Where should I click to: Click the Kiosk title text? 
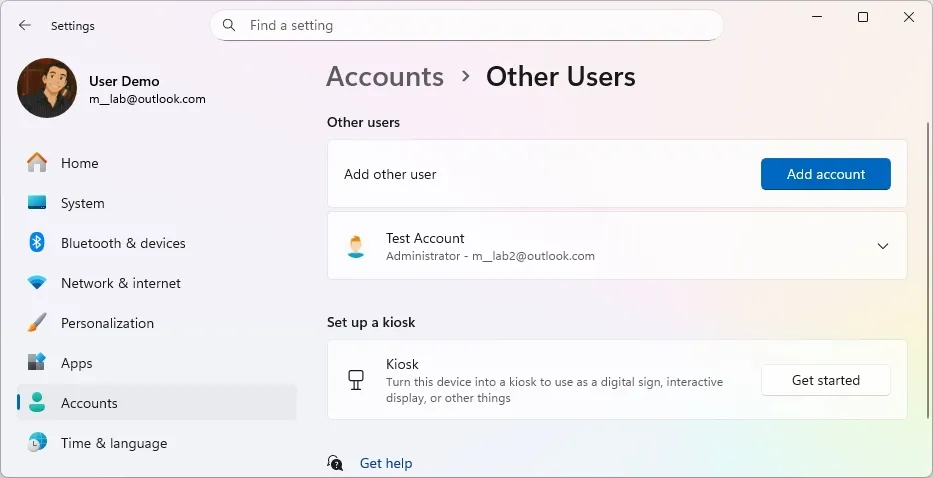402,364
